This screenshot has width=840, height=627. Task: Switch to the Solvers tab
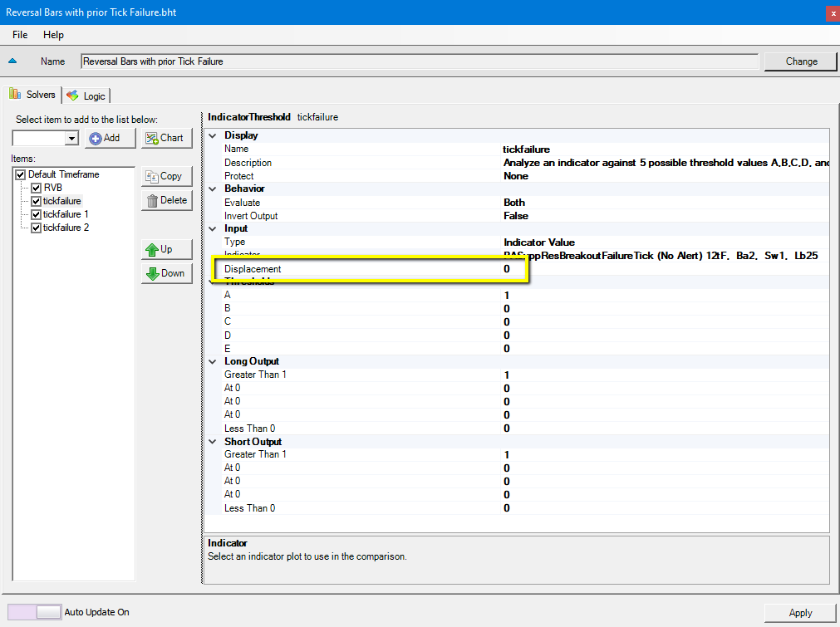point(32,94)
